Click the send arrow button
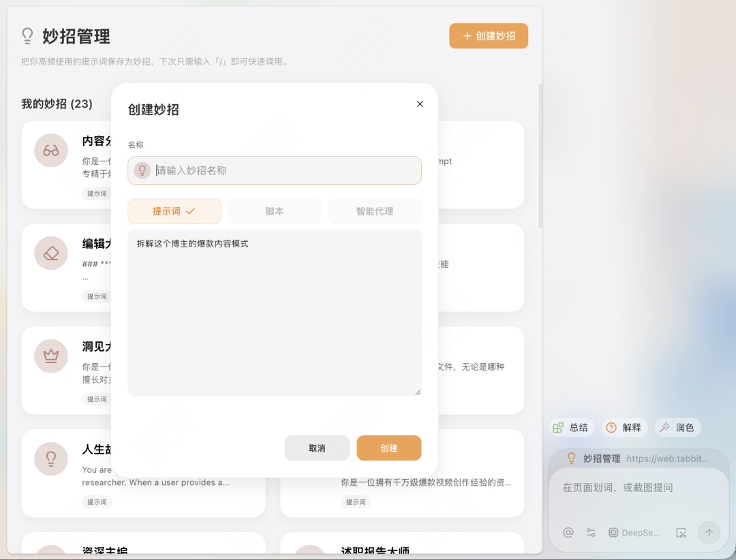736x560 pixels. (709, 532)
